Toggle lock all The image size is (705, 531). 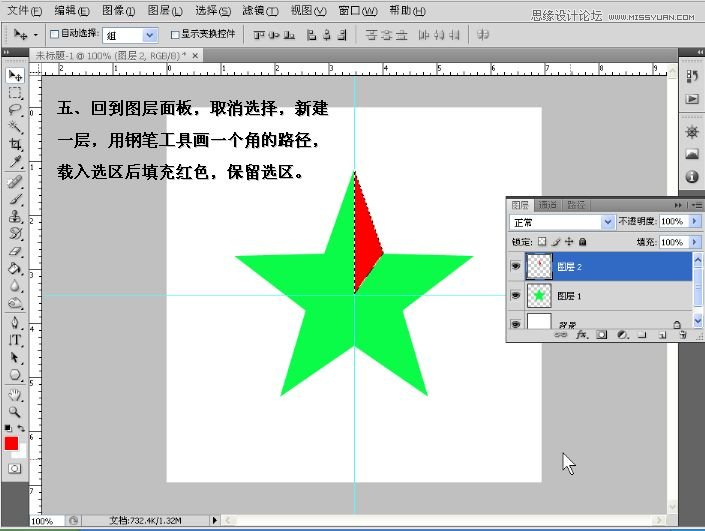[583, 242]
